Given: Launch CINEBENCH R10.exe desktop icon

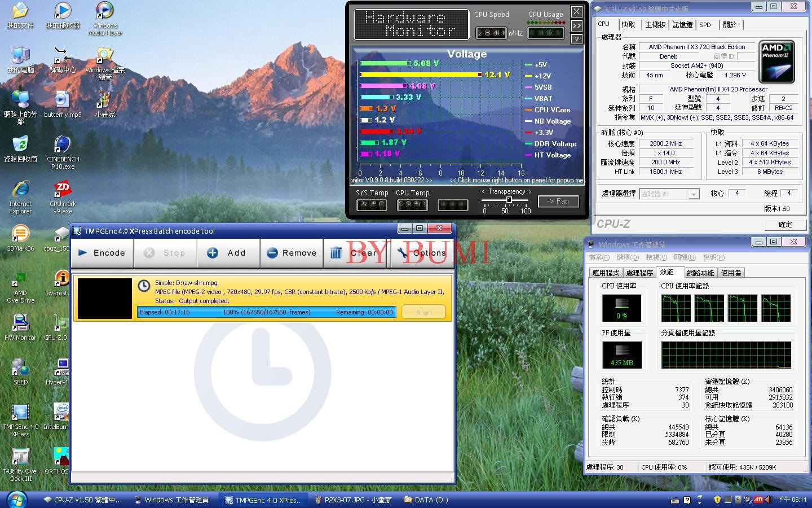Looking at the screenshot, I should pyautogui.click(x=63, y=152).
